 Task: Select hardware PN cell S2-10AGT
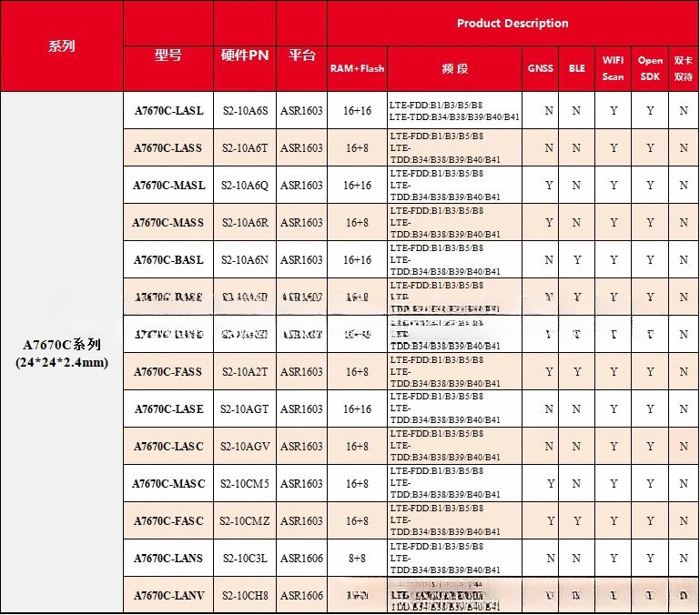tap(245, 408)
